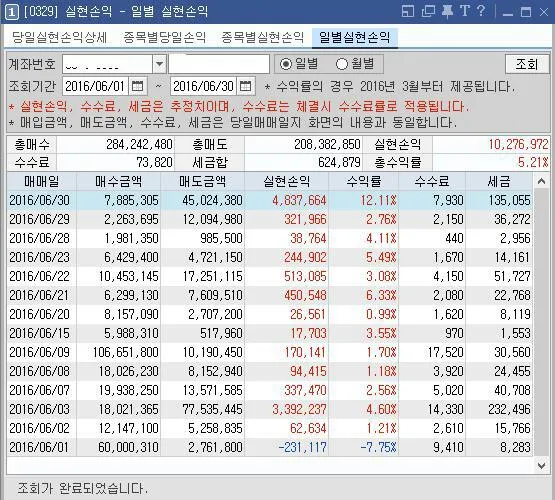Screen dimensions: 555x500
Task: Switch to the 종목별실현손익 tab
Action: coord(262,37)
